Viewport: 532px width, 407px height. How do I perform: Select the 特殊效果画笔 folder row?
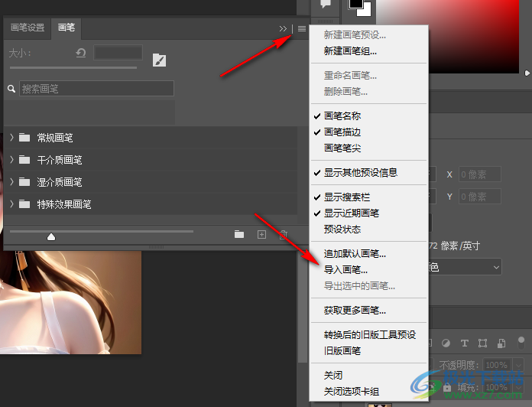151,204
